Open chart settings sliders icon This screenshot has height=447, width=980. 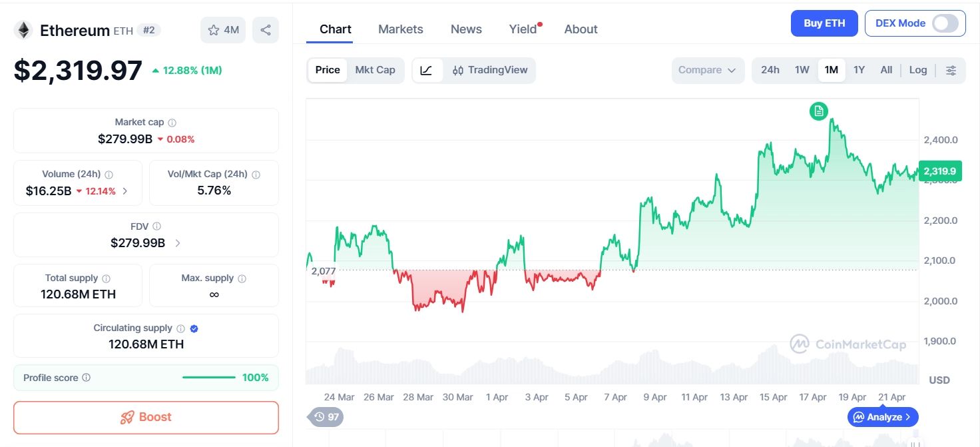(951, 70)
